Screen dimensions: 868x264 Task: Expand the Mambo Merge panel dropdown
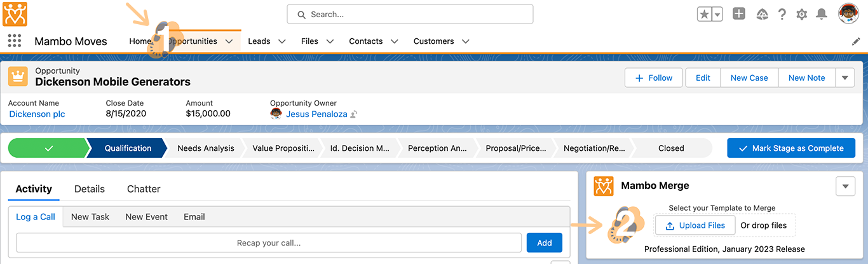[844, 186]
